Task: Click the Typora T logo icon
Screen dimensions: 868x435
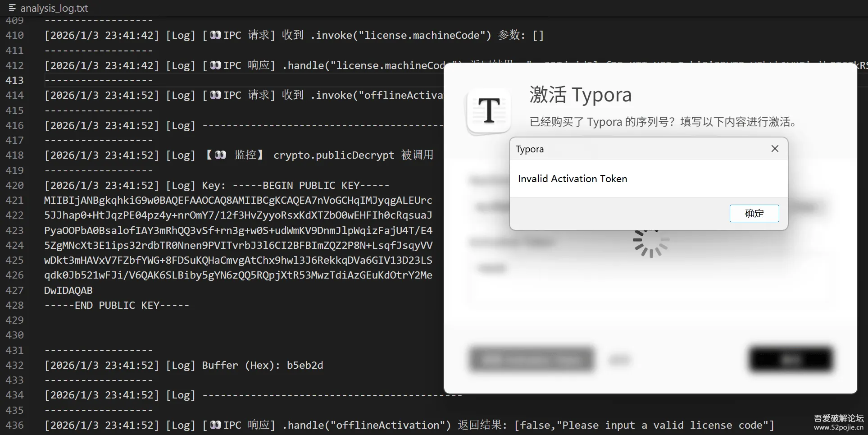Action: 488,111
